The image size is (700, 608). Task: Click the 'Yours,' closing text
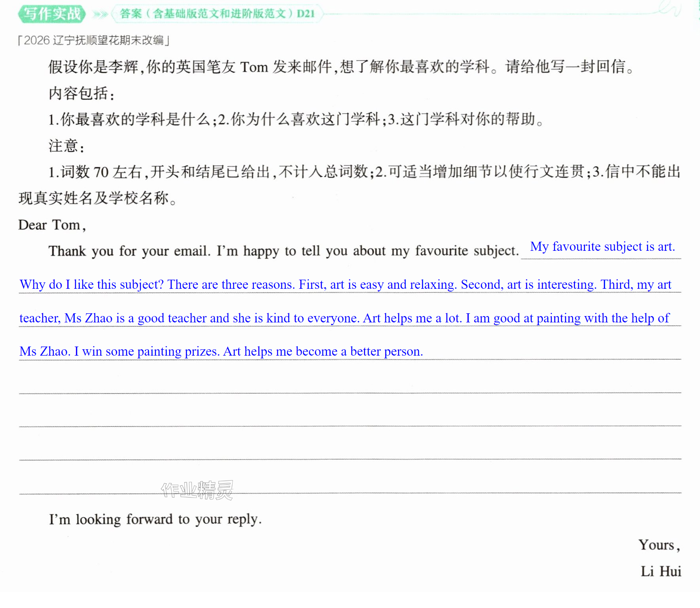[x=659, y=545]
